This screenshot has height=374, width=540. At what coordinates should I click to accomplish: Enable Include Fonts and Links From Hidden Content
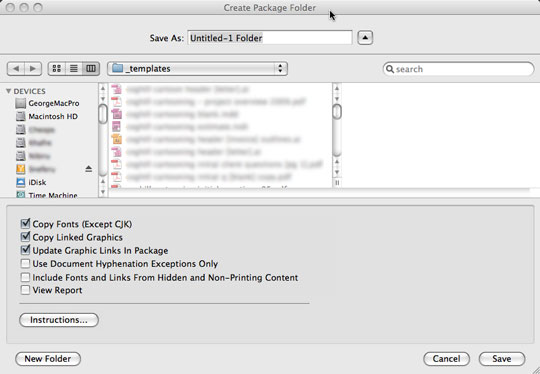click(x=25, y=277)
